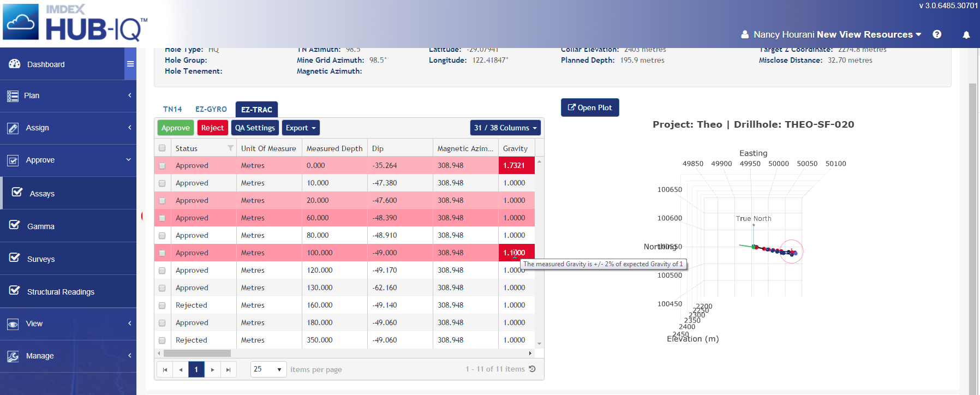The height and width of the screenshot is (395, 980).
Task: Click the Open Plot button
Action: click(x=590, y=107)
